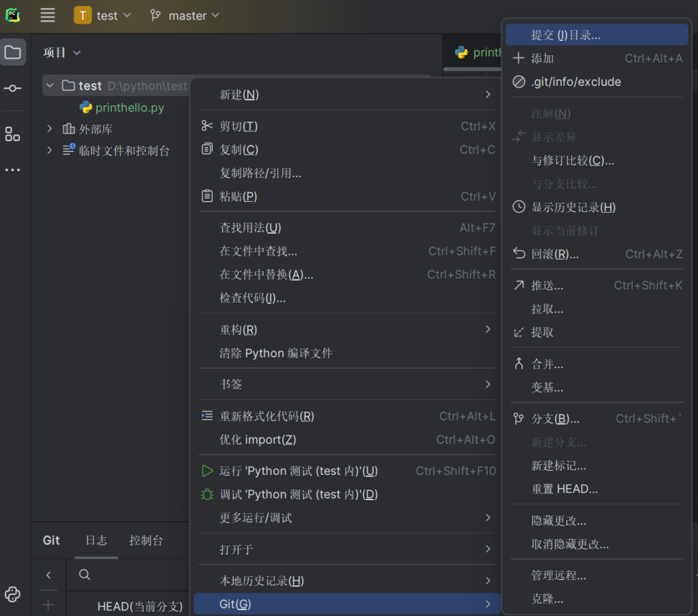Select printhello.py in the project tree
The height and width of the screenshot is (616, 698).
coord(130,108)
